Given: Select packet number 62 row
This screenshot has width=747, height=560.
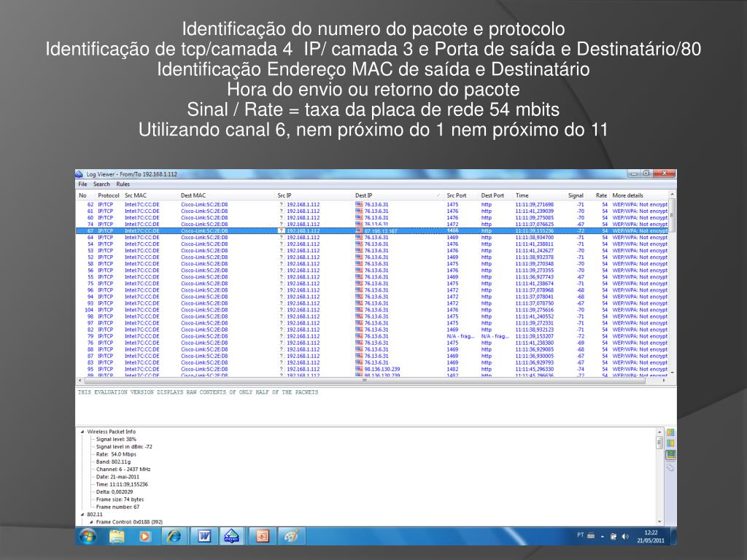Looking at the screenshot, I should [372, 204].
